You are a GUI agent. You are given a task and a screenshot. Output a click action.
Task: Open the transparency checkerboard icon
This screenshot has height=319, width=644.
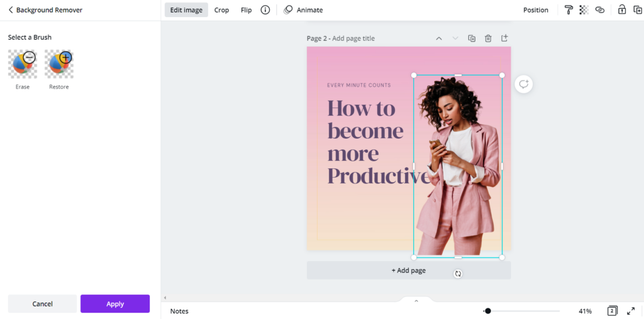pos(584,10)
